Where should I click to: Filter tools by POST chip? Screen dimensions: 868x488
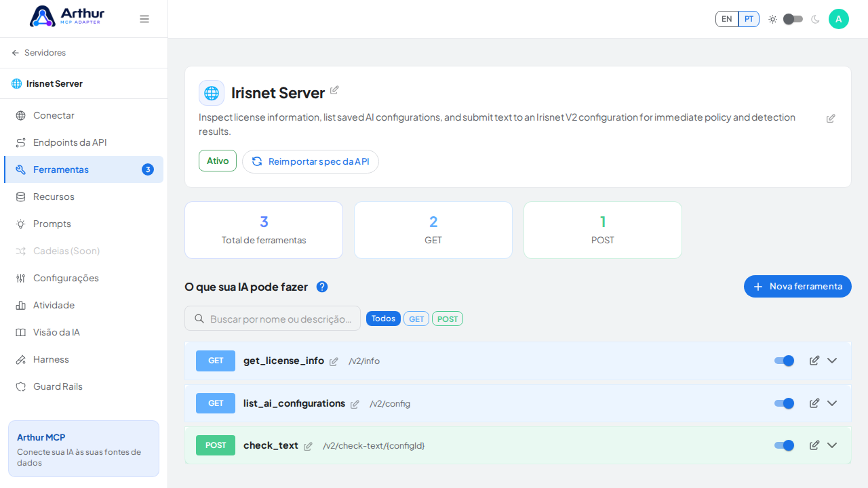click(448, 319)
